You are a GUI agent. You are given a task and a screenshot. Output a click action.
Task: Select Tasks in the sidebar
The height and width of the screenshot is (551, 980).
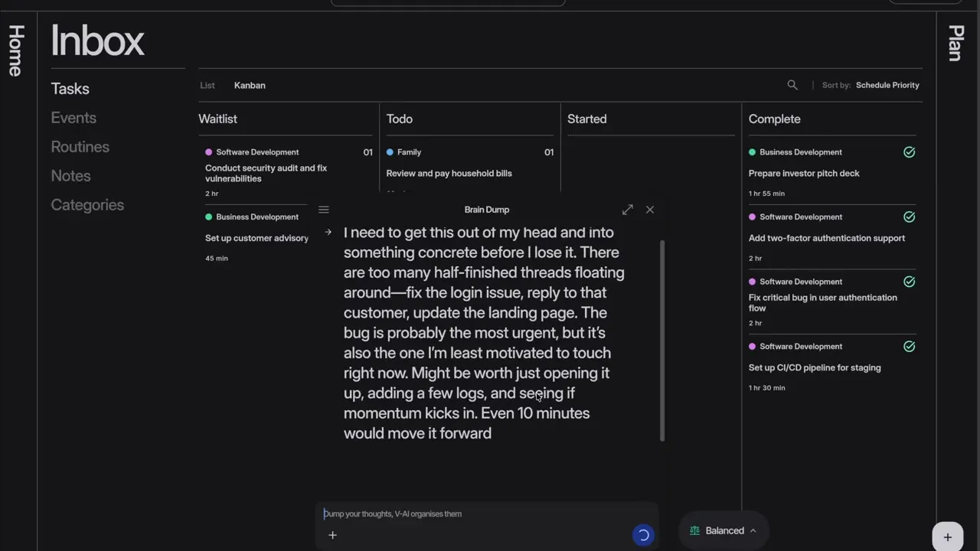point(70,89)
